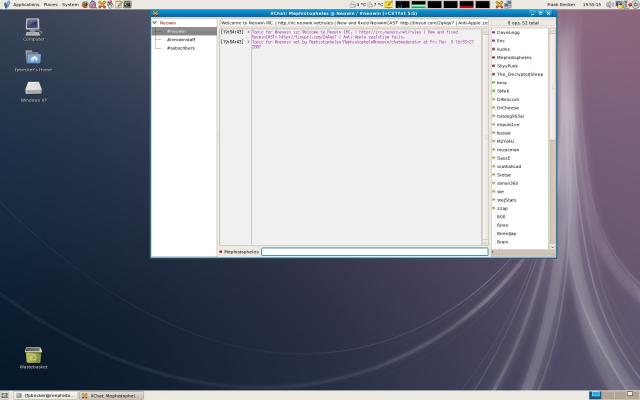The width and height of the screenshot is (640, 400).
Task: Select the #neowinstaff channel
Action: click(181, 40)
